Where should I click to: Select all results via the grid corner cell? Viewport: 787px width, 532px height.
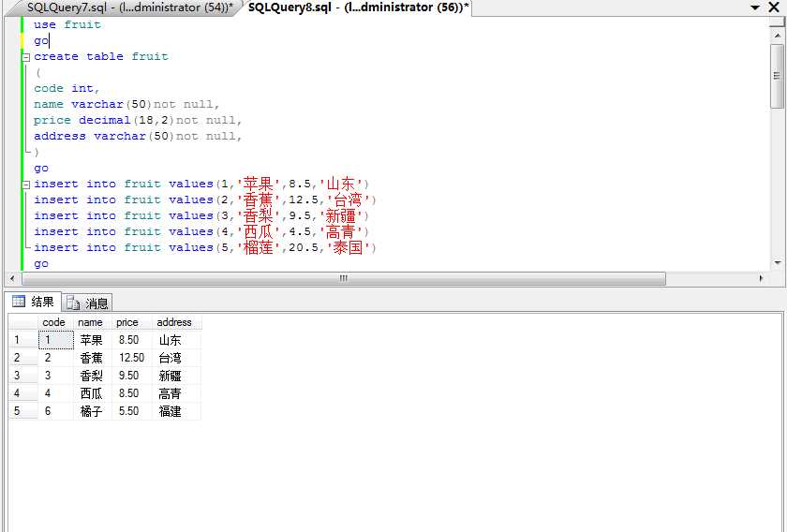pyautogui.click(x=23, y=322)
